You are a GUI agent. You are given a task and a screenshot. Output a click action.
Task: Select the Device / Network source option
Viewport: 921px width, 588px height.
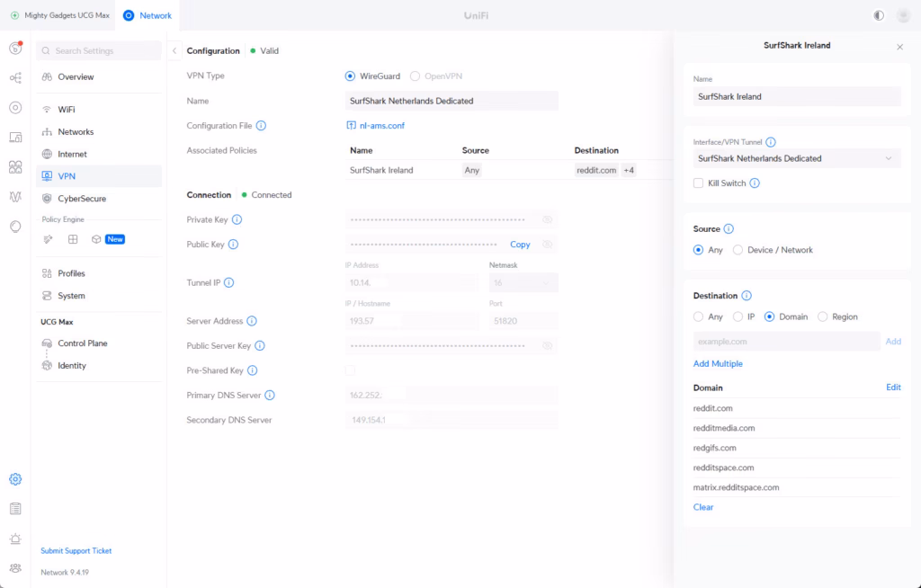tap(738, 250)
